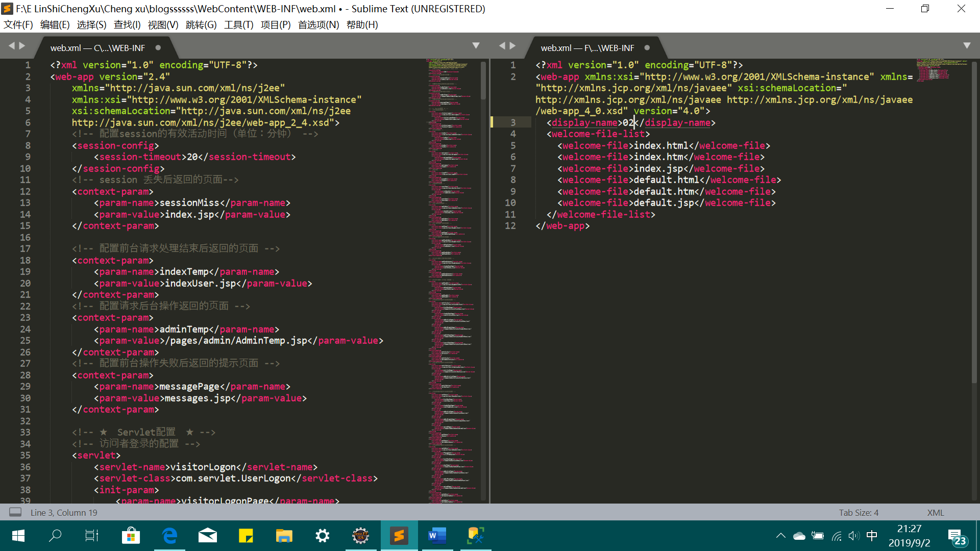Open the 选择(S) menu
Screen dimensions: 980x551
[x=92, y=24]
